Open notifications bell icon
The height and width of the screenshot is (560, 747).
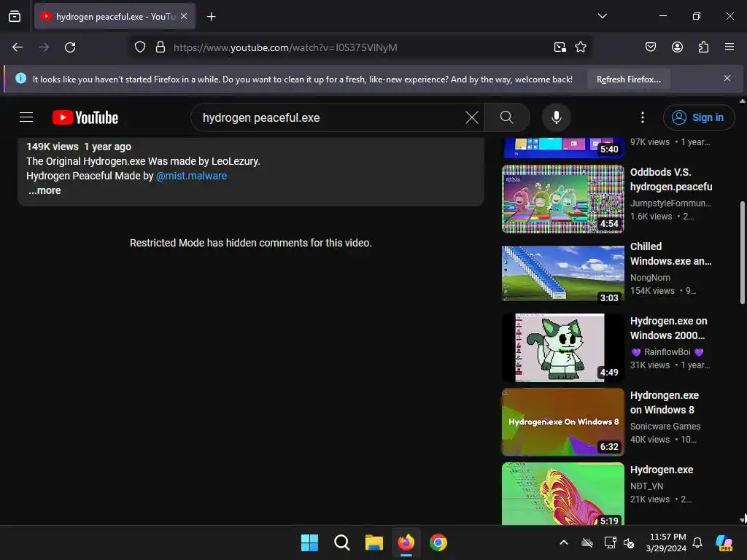(x=697, y=542)
